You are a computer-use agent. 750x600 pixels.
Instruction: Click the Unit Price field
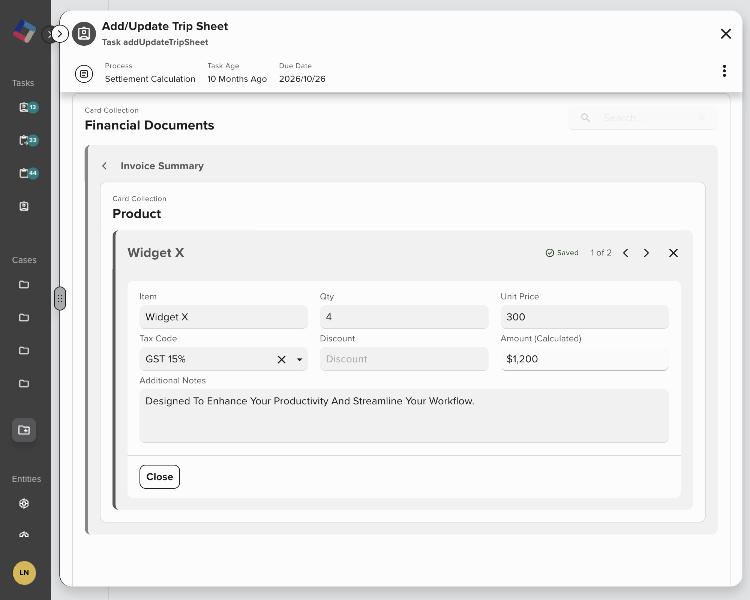585,317
